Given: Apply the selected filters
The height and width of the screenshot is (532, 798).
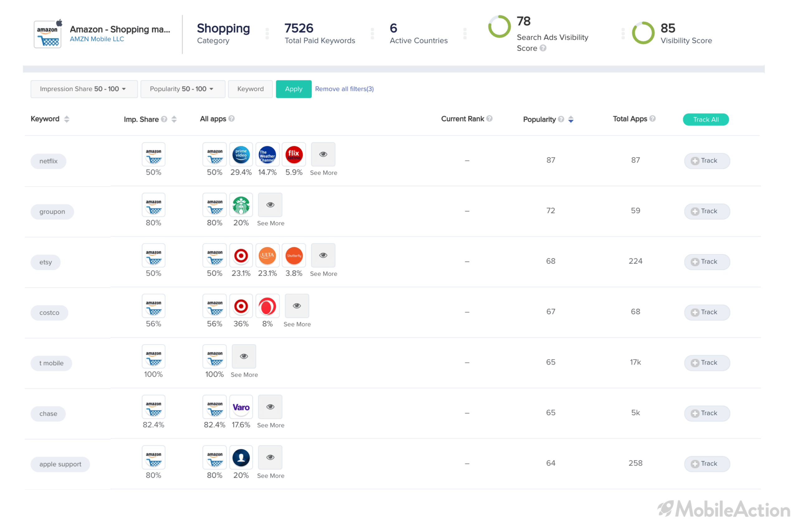Looking at the screenshot, I should pos(293,89).
